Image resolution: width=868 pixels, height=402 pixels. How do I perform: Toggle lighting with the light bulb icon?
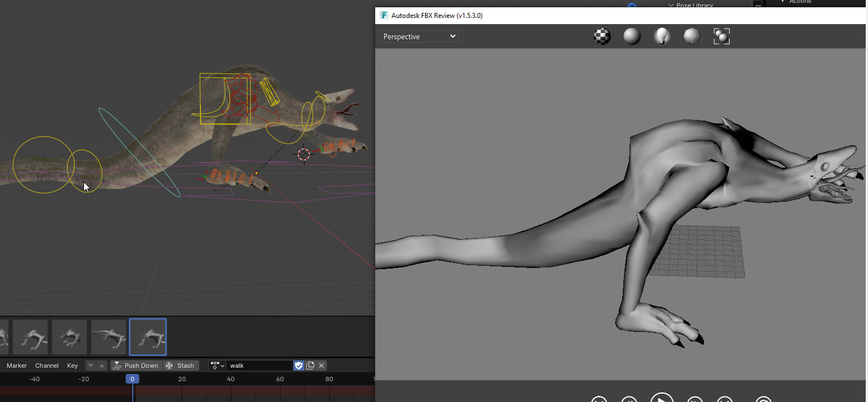pos(662,36)
